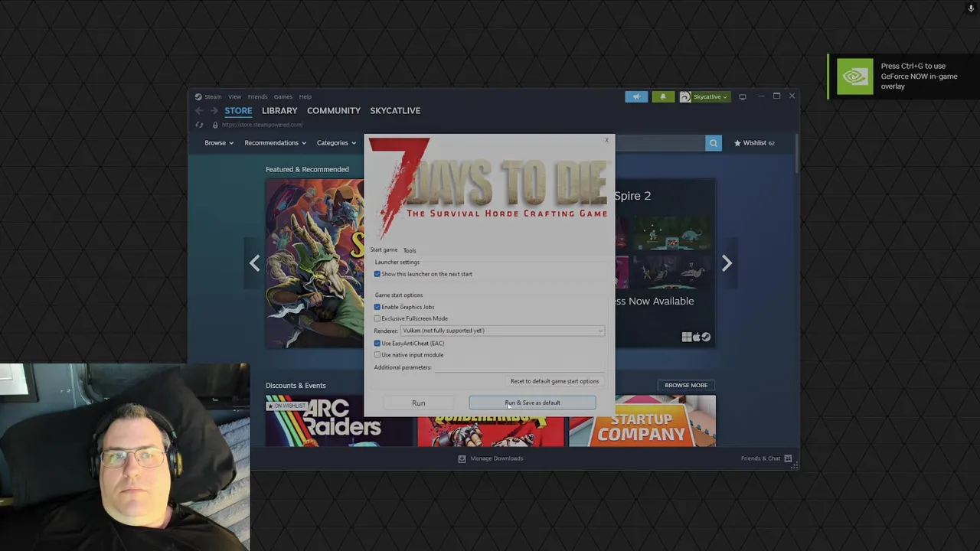The width and height of the screenshot is (980, 551).
Task: Click the Steam logo menu icon
Action: pos(198,96)
